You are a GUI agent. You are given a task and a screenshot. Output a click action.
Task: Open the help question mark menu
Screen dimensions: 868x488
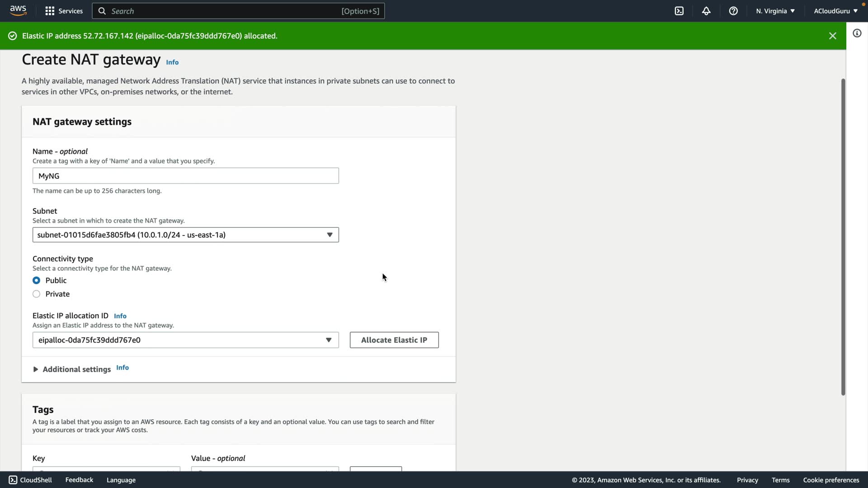(x=733, y=11)
